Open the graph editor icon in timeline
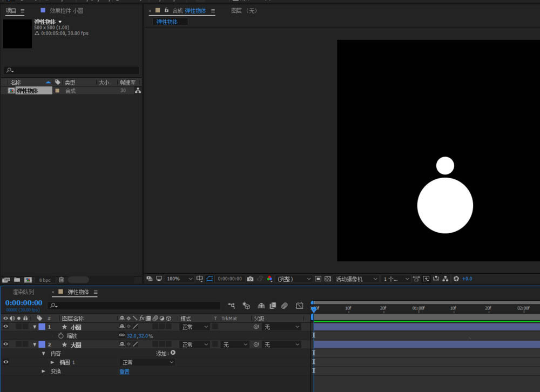The width and height of the screenshot is (540, 392). click(x=300, y=306)
